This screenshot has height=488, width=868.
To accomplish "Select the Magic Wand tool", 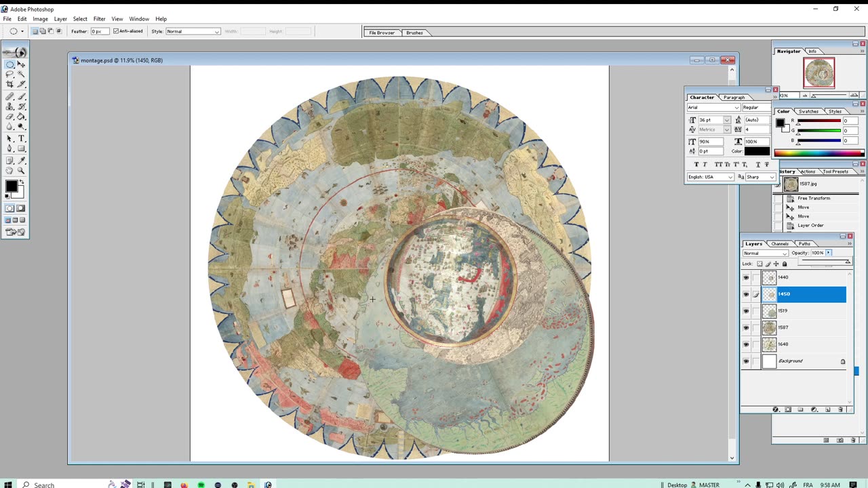I will point(21,74).
